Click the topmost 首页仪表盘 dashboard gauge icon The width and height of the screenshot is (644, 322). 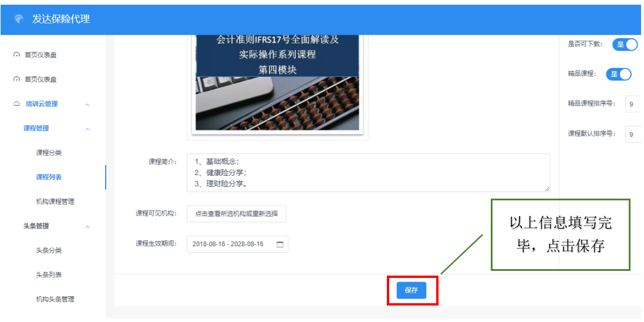pyautogui.click(x=16, y=55)
